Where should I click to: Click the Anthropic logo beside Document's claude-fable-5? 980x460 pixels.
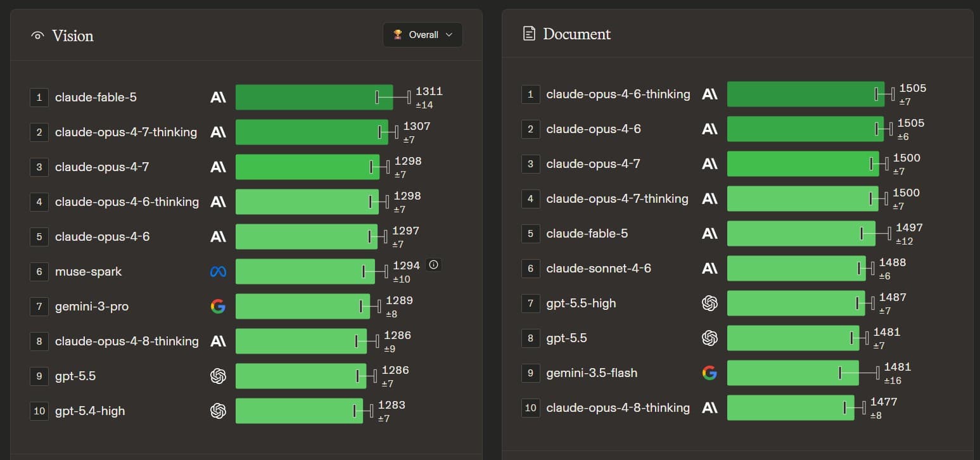click(710, 234)
